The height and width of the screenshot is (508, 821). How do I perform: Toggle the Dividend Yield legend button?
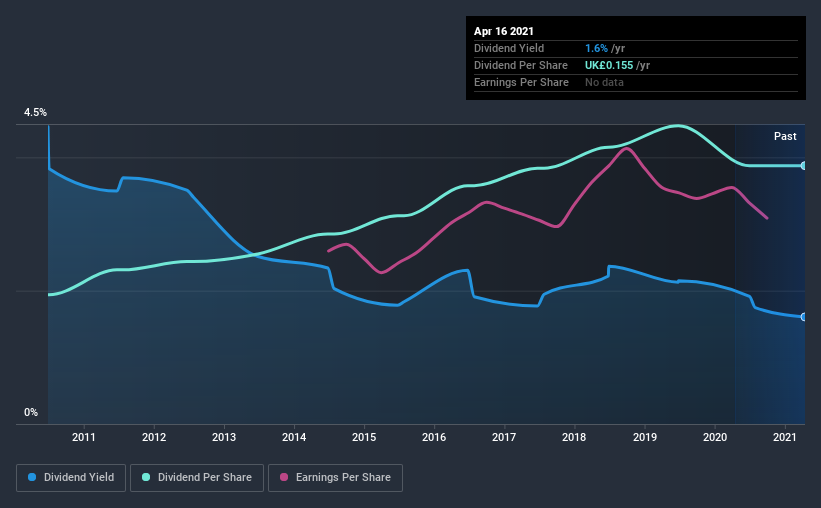[x=71, y=478]
